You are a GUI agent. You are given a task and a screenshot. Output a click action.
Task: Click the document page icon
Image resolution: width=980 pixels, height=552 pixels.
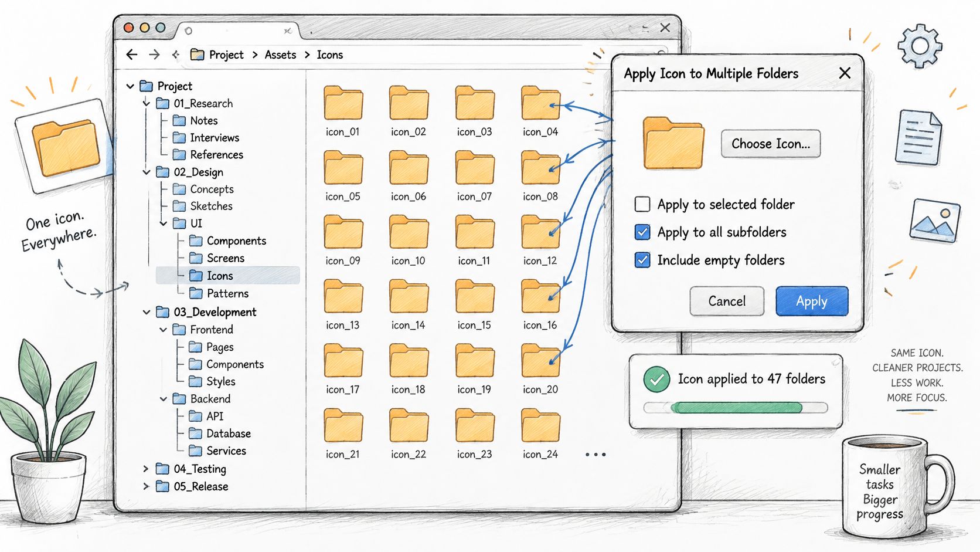click(918, 137)
